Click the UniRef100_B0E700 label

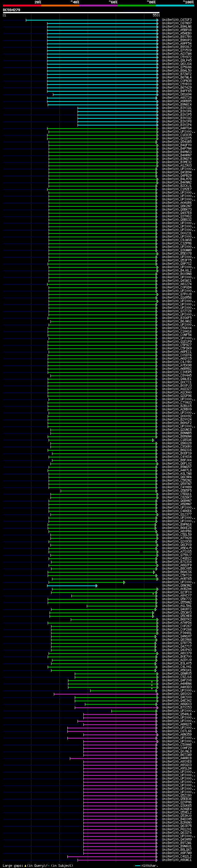pos(176,656)
